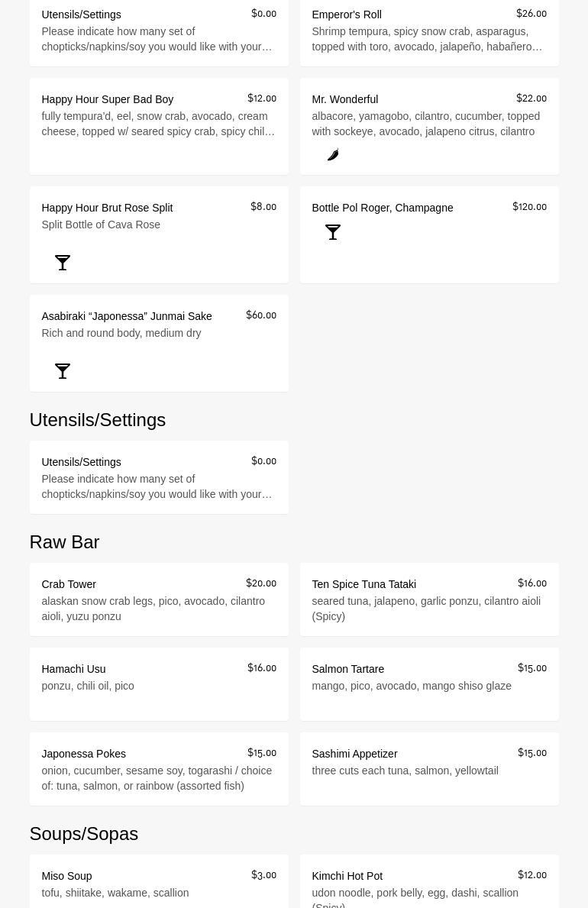Viewport: 588px width, 908px height.
Task: Click cocktail glass icon under Bottle Pol Roger
Action: point(333,232)
